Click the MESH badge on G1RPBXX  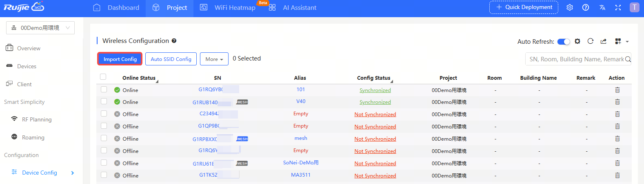(242, 139)
